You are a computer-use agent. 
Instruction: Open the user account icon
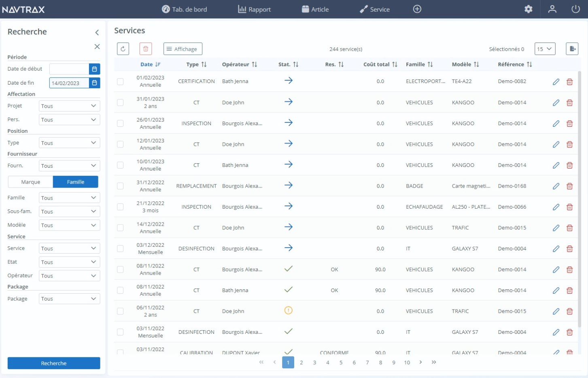552,9
